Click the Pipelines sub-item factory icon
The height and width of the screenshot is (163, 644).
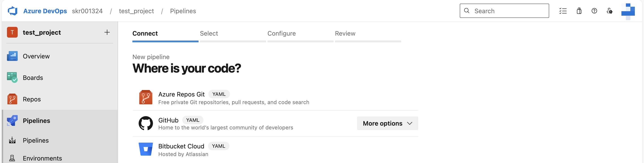click(12, 140)
